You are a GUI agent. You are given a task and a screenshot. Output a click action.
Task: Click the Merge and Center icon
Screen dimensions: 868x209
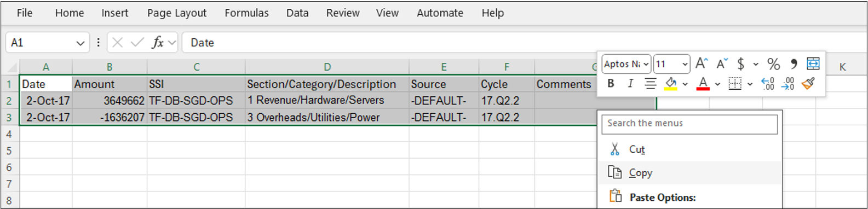pos(813,64)
